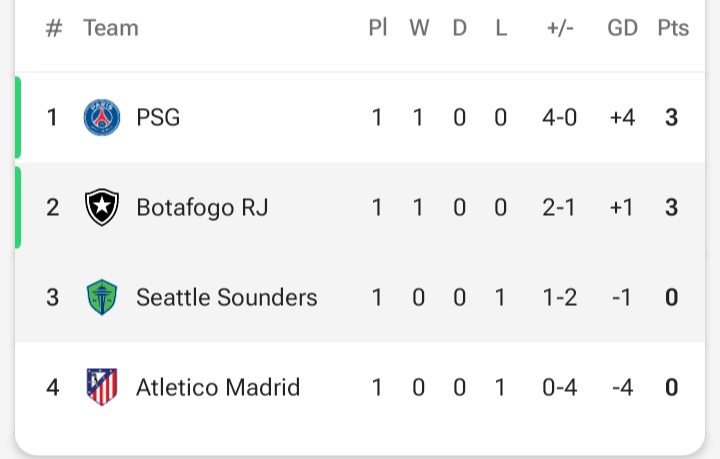Sort by the GD column header

point(622,28)
